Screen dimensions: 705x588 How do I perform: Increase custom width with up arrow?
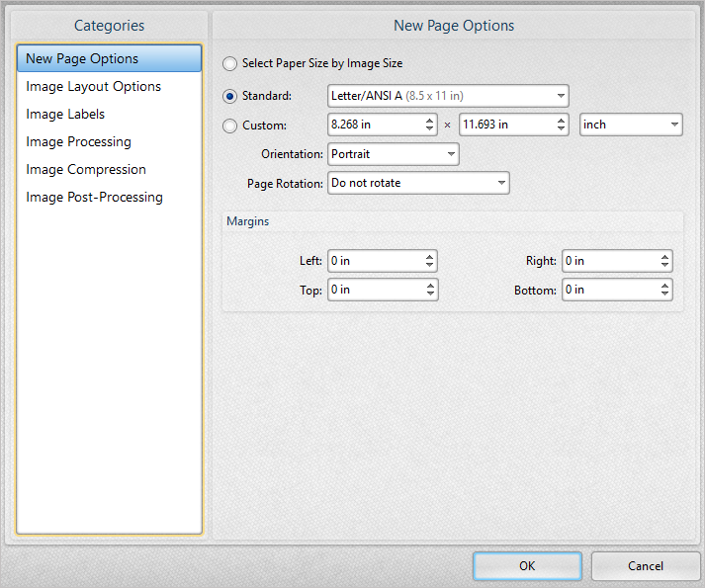[x=429, y=121]
